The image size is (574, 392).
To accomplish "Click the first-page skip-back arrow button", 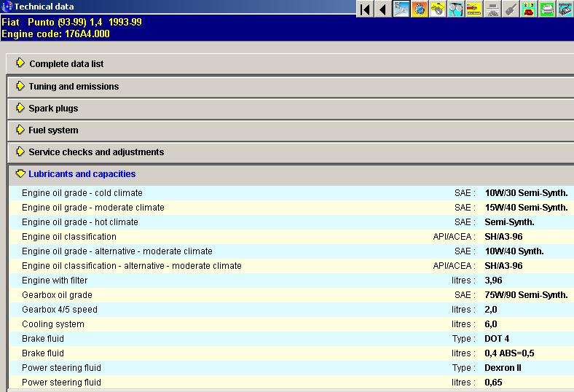I will pos(366,9).
